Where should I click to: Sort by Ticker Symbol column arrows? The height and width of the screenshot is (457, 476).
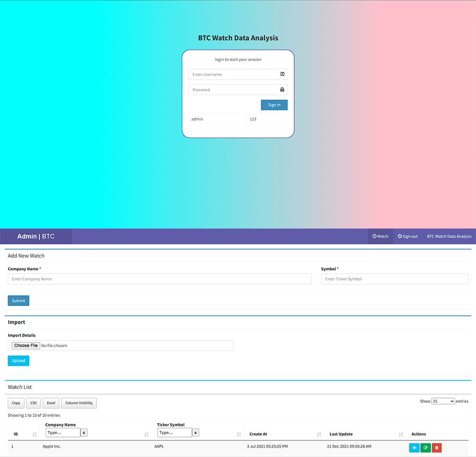238,434
